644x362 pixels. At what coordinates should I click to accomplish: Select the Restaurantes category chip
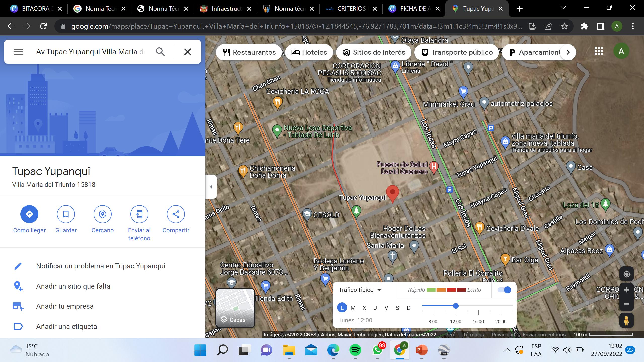point(249,52)
